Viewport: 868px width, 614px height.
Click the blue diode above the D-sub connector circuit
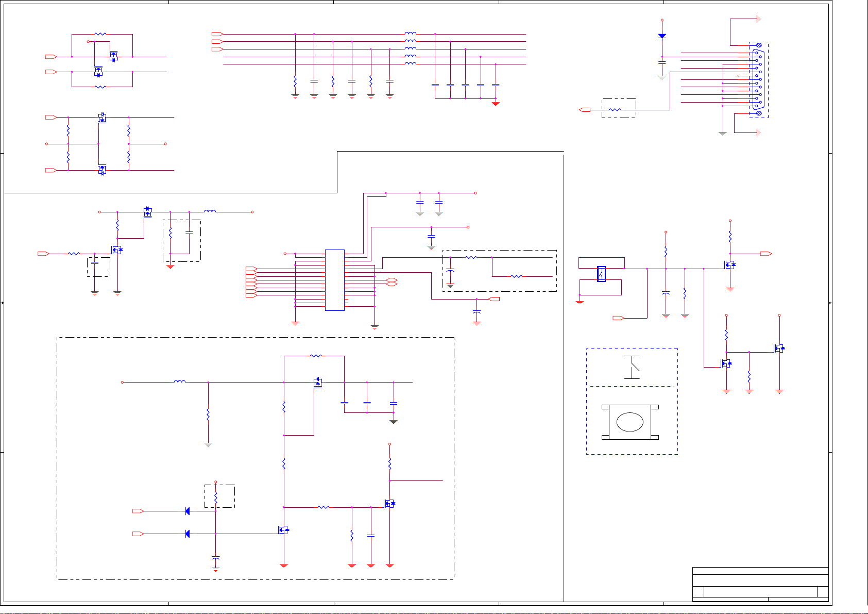662,36
